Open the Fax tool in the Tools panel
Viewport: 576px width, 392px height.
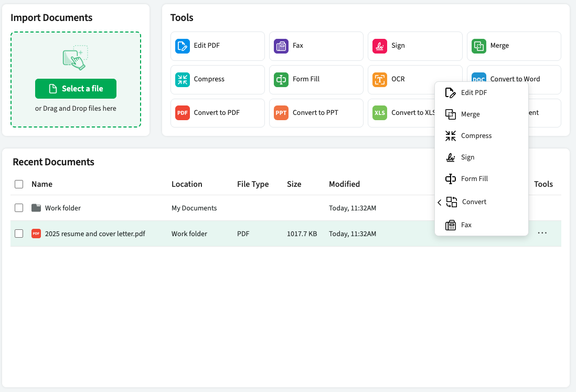click(x=281, y=46)
